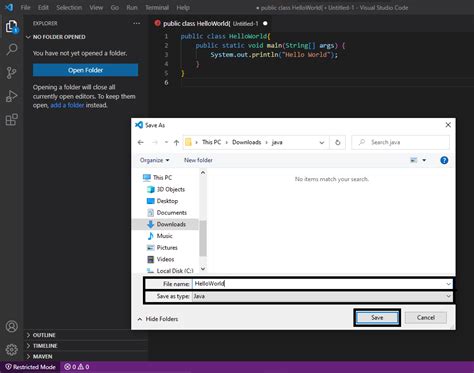Click the New folder button
This screenshot has width=474, height=373.
click(x=198, y=160)
